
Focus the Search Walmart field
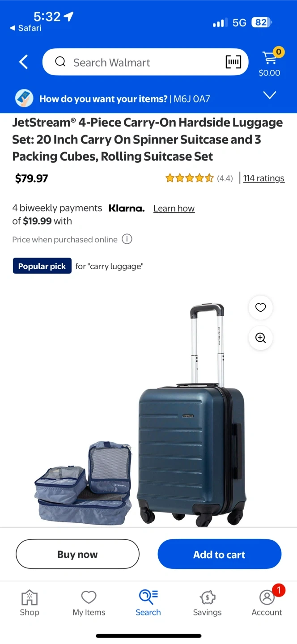coord(145,62)
